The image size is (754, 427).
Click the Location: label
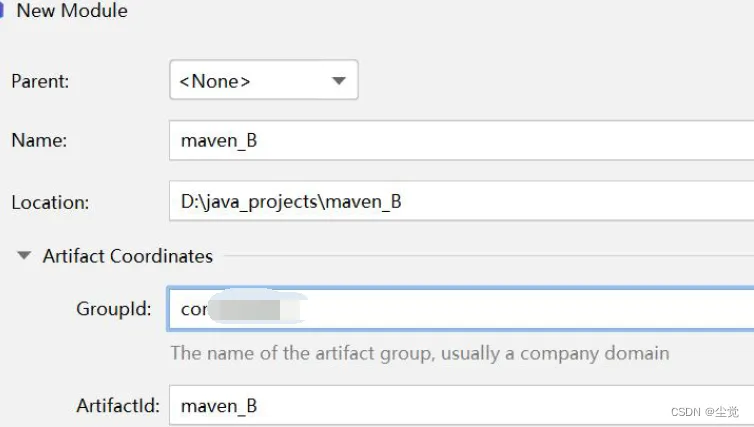point(49,202)
